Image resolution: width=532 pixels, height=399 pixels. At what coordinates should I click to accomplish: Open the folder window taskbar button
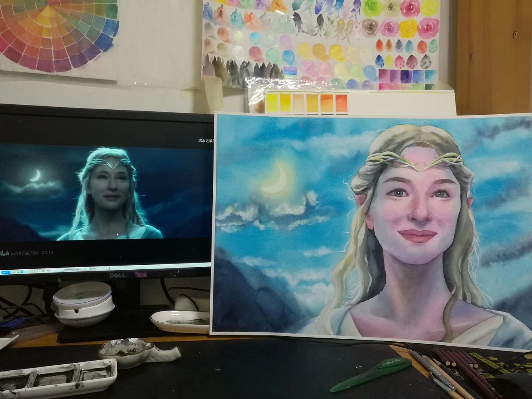(47, 271)
